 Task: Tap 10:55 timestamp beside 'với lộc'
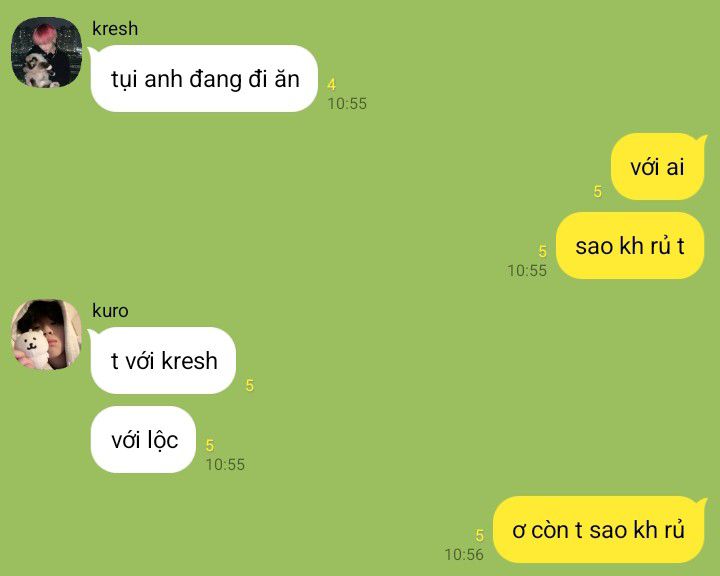tap(225, 464)
